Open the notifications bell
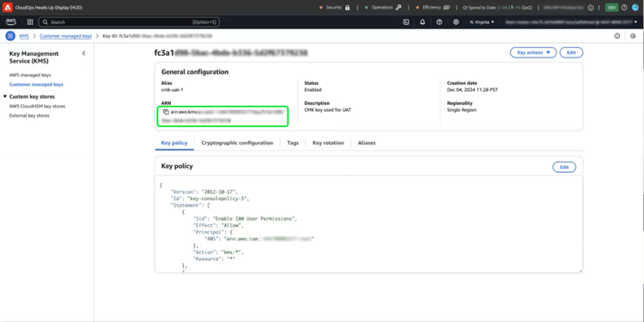 (422, 22)
